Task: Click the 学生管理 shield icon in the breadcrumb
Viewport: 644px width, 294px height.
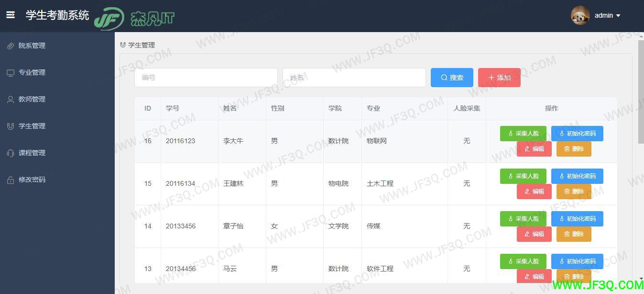Action: tap(122, 45)
